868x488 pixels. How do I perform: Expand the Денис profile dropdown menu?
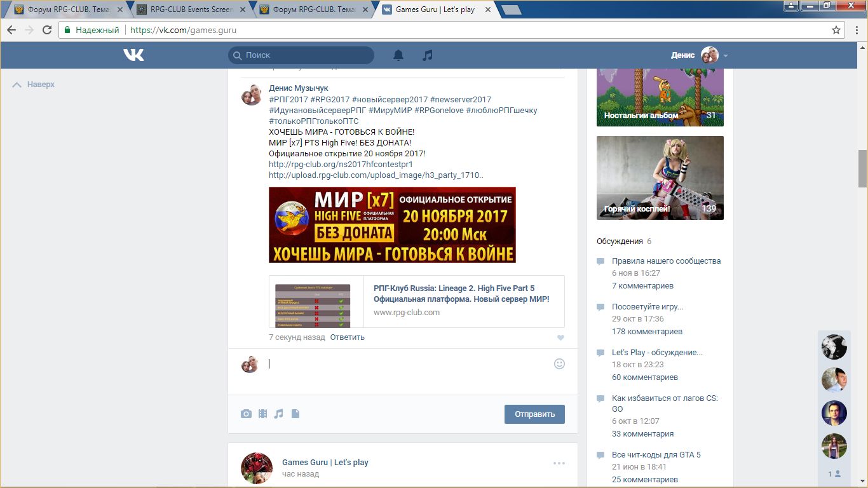coord(726,56)
